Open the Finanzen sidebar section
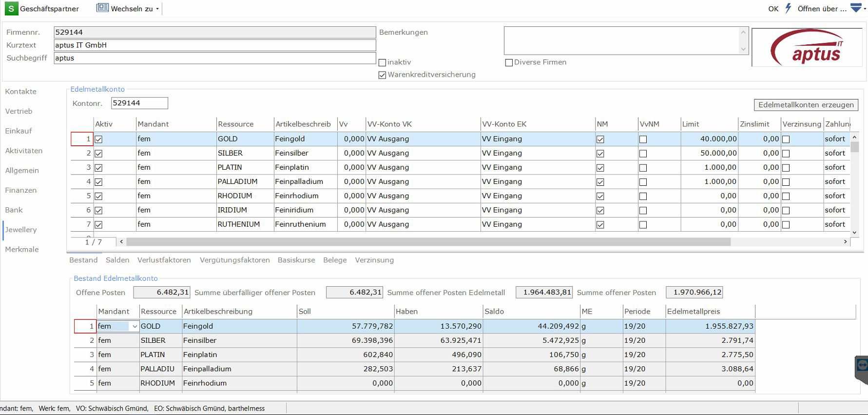The height and width of the screenshot is (415, 868). [x=21, y=190]
